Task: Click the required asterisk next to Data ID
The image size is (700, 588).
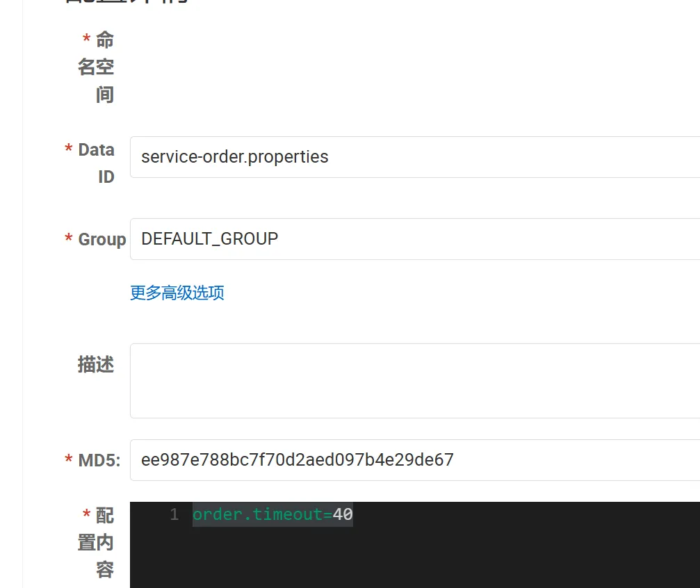Action: point(69,150)
